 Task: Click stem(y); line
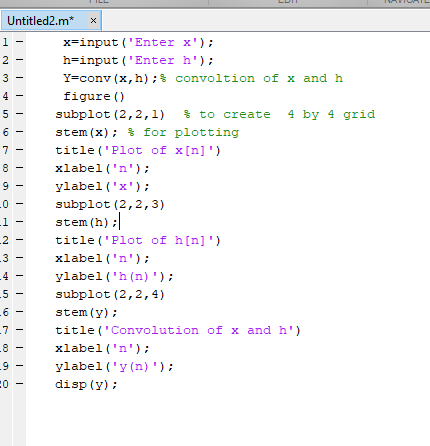[86, 313]
